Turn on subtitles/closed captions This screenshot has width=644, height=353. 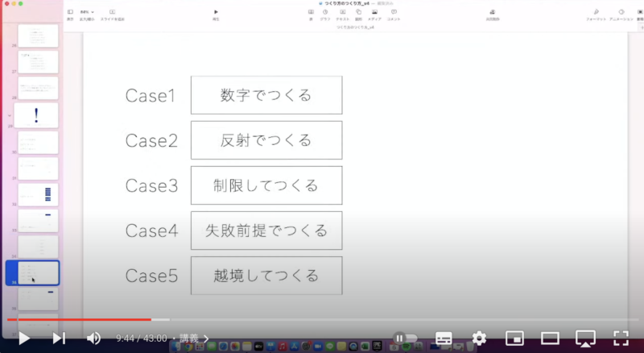pyautogui.click(x=444, y=338)
